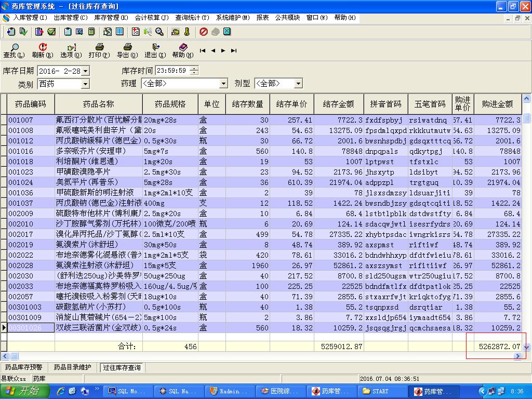
Task: Click the 查找(L) search toolbar button
Action: coord(14,50)
